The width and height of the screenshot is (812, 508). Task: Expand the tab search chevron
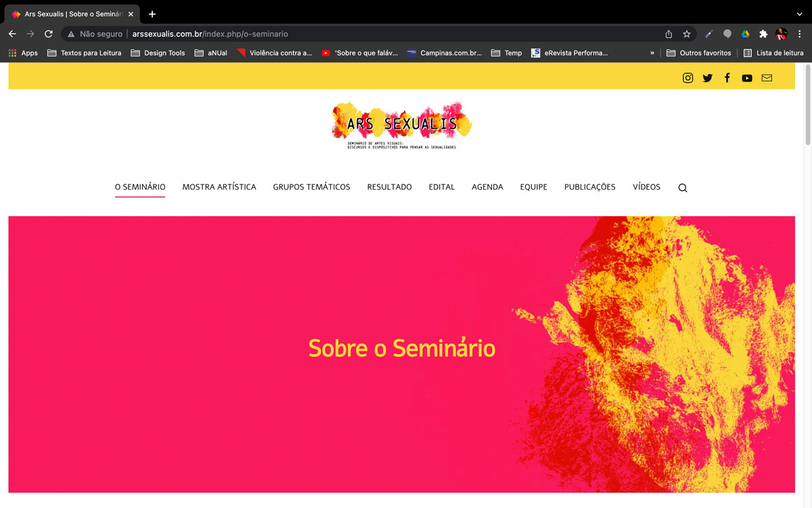799,14
